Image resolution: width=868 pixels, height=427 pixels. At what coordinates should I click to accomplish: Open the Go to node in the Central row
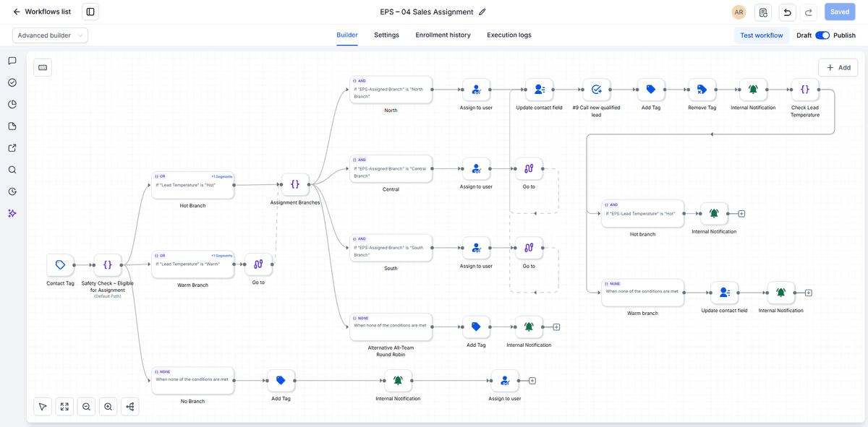click(x=529, y=169)
